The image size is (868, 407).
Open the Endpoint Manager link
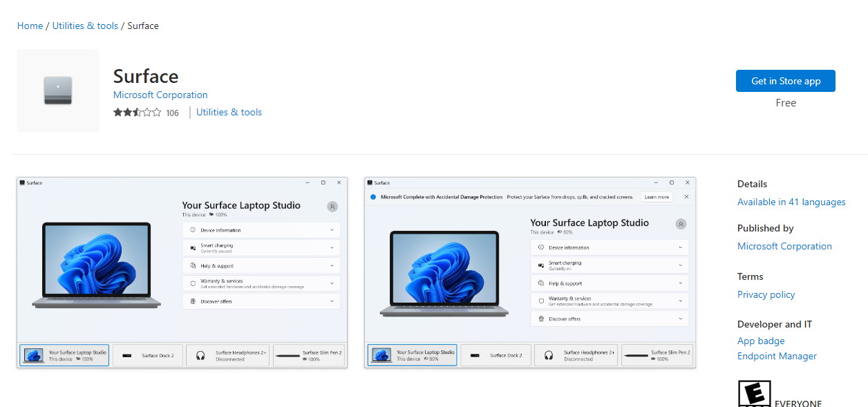[777, 356]
